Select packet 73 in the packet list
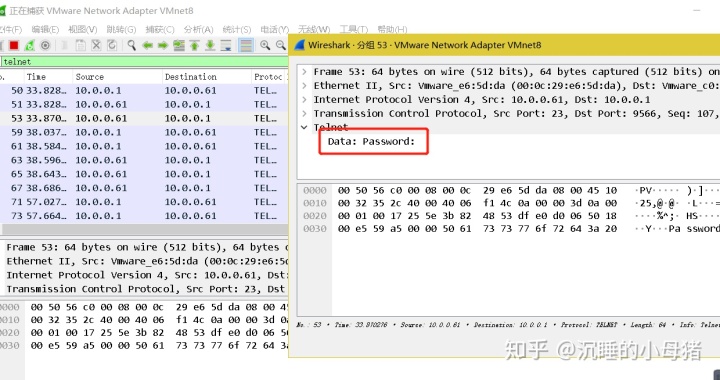 (144, 216)
